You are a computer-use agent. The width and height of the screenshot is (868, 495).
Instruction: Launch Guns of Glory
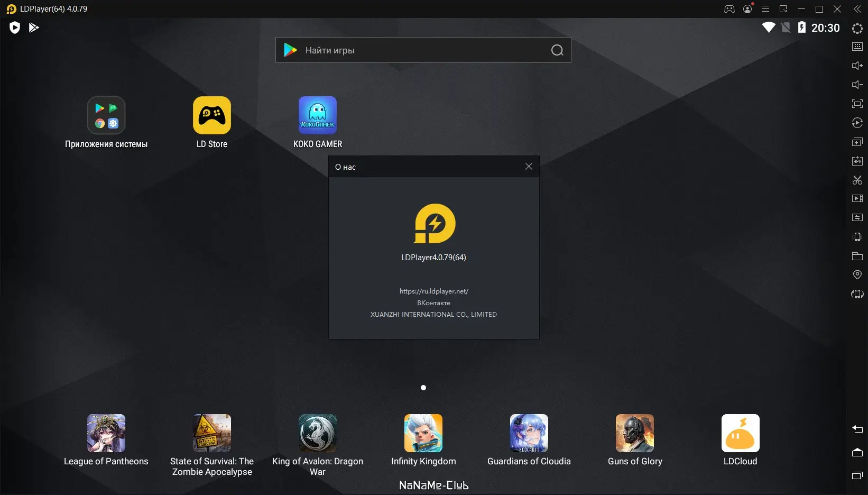[x=635, y=440]
